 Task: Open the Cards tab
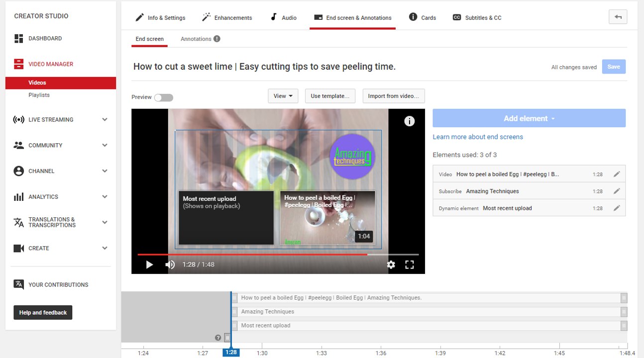point(423,17)
